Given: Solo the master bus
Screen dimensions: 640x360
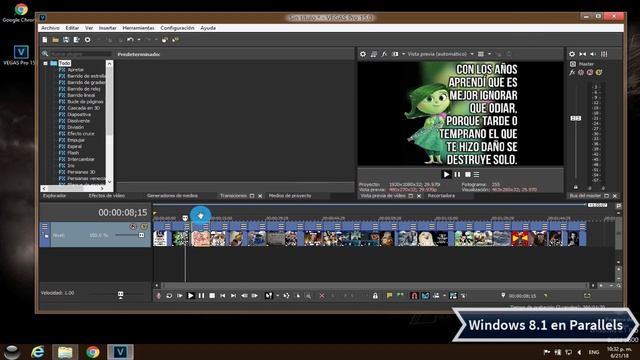Looking at the screenshot, I should pos(599,72).
